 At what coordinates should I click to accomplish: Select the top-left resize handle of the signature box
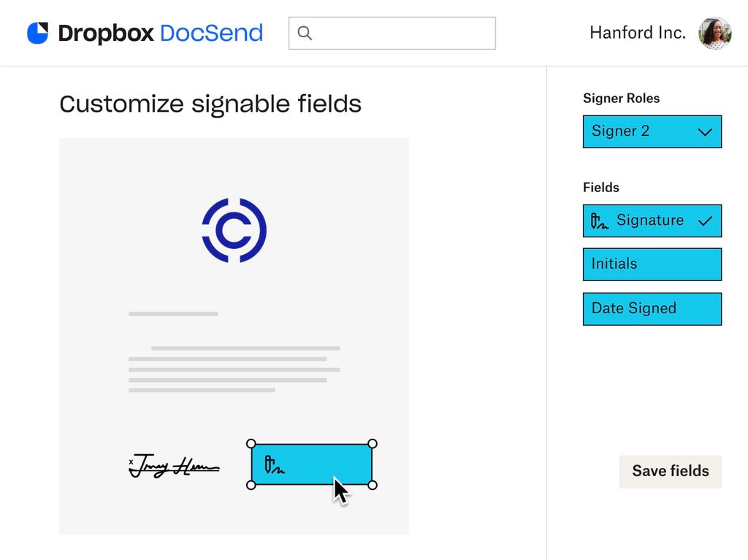tap(251, 443)
